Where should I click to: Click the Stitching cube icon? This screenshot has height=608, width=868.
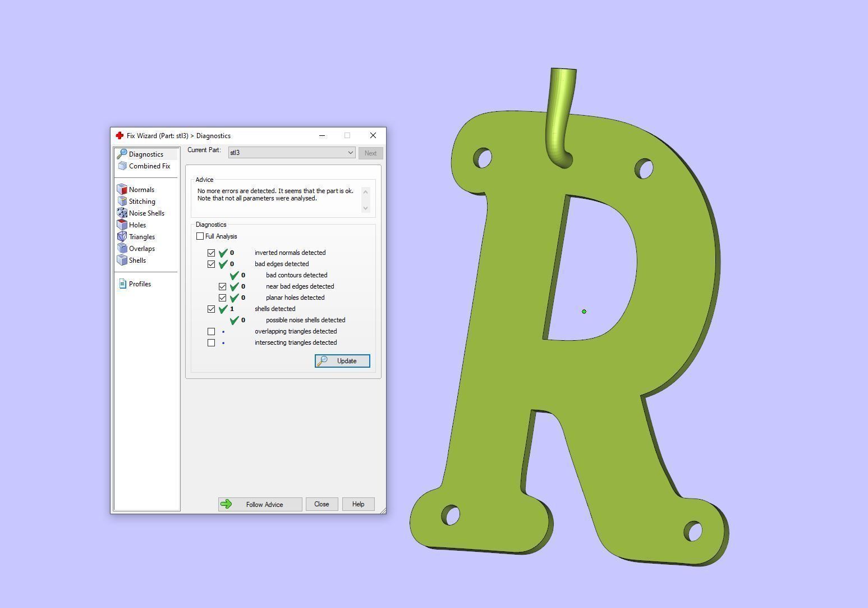point(122,202)
